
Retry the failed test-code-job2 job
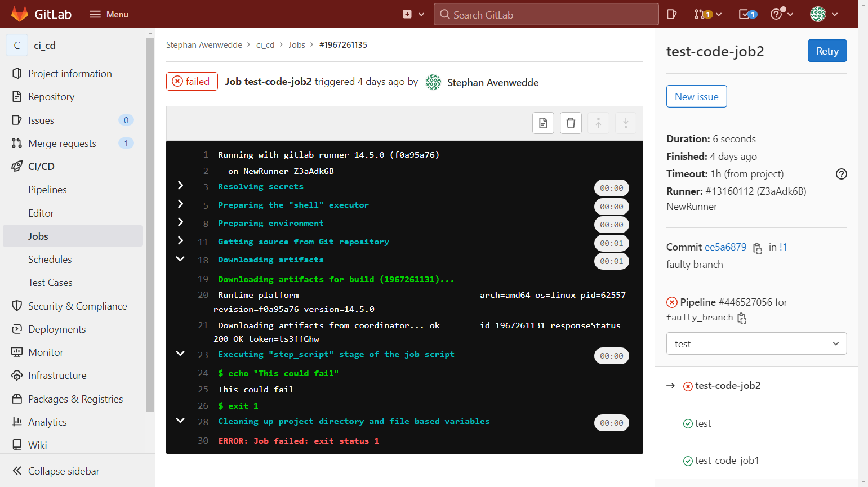(827, 51)
